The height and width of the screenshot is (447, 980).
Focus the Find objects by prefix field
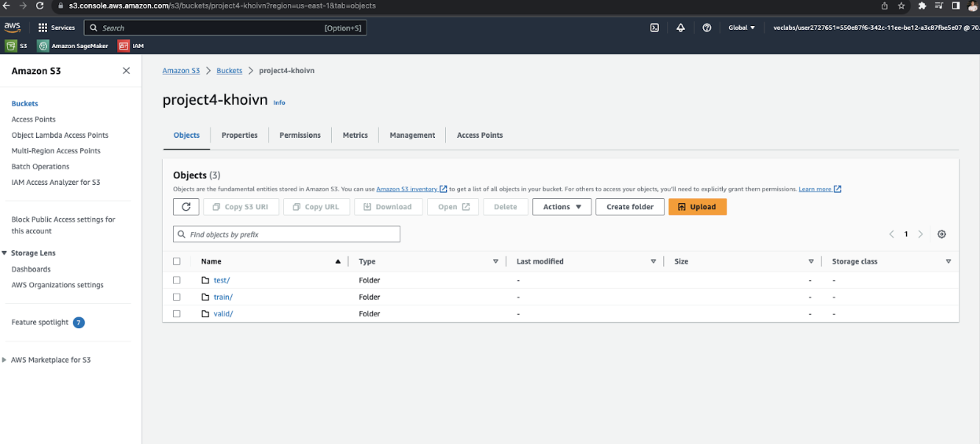pyautogui.click(x=286, y=235)
